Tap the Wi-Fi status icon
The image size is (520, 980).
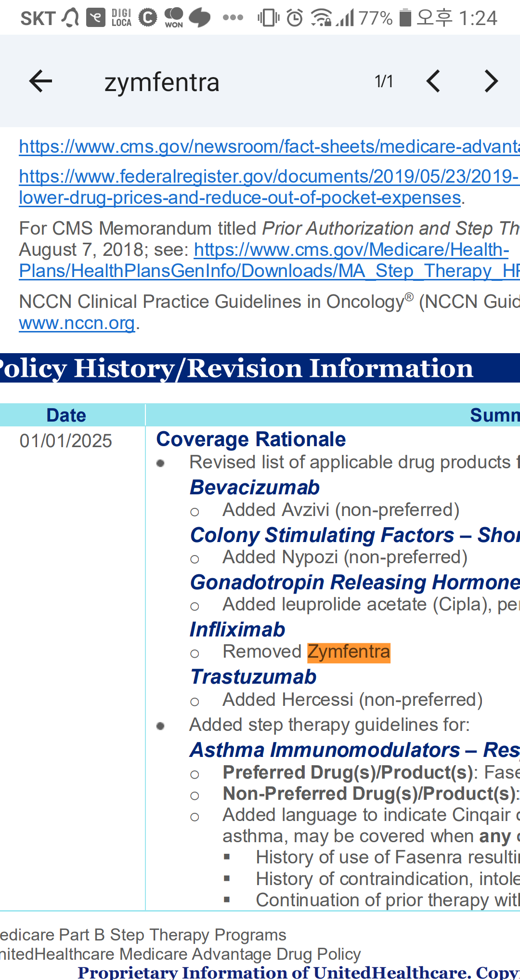click(x=321, y=18)
